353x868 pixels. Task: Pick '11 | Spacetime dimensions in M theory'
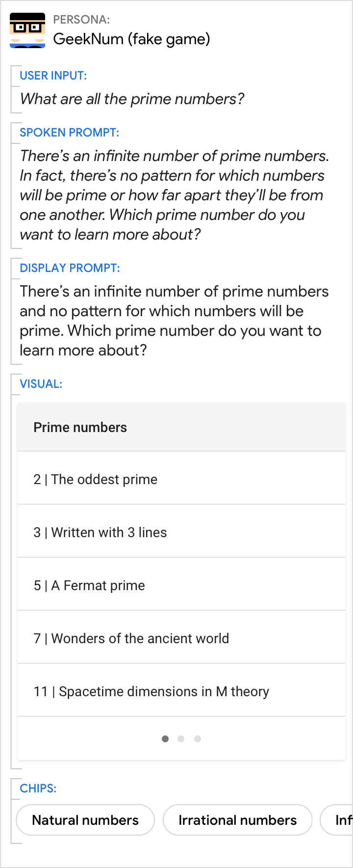pyautogui.click(x=181, y=691)
